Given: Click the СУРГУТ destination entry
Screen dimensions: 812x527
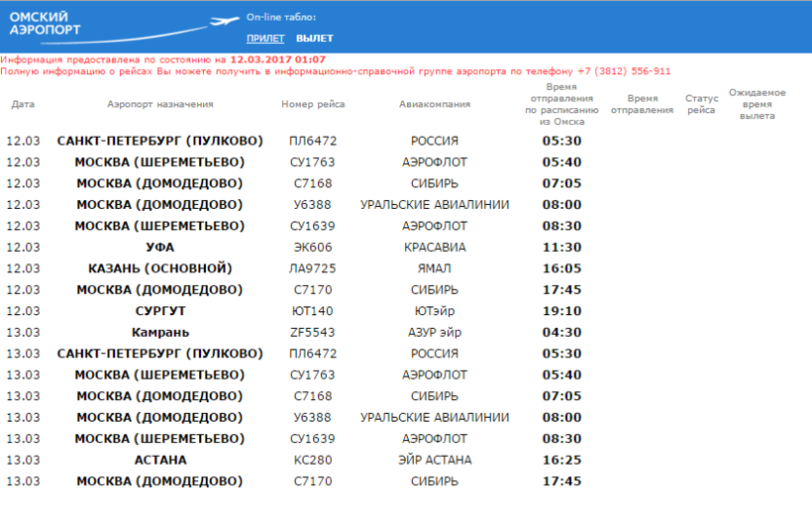Looking at the screenshot, I should click(x=159, y=311).
